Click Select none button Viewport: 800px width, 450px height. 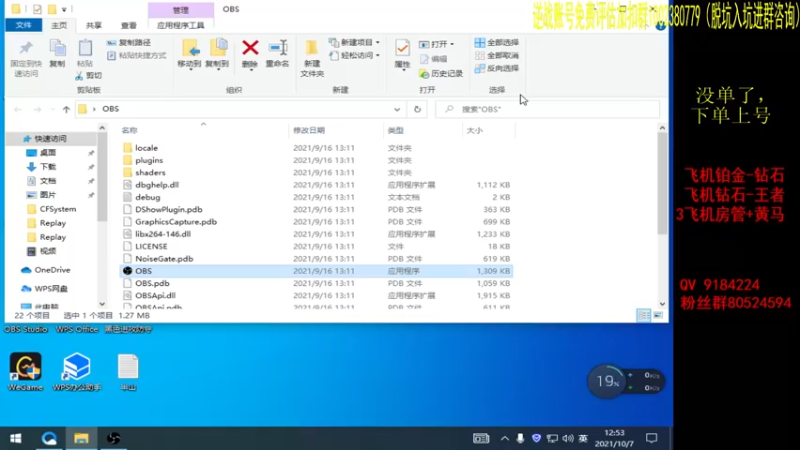[496, 56]
